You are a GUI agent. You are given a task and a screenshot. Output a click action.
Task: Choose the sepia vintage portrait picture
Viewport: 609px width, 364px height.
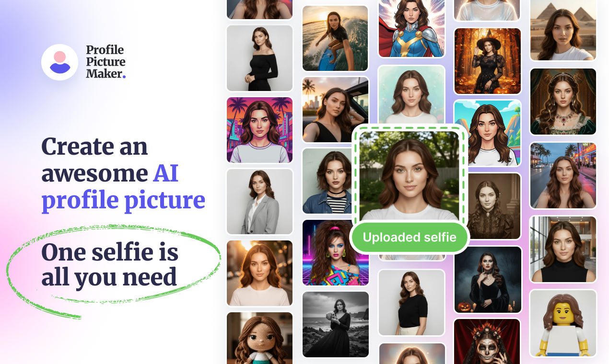[x=493, y=206]
